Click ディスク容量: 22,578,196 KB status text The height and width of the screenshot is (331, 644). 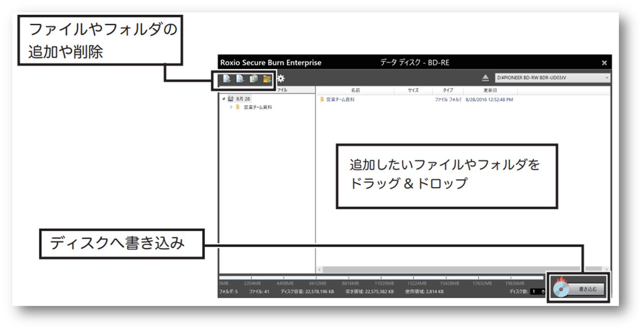pyautogui.click(x=307, y=292)
